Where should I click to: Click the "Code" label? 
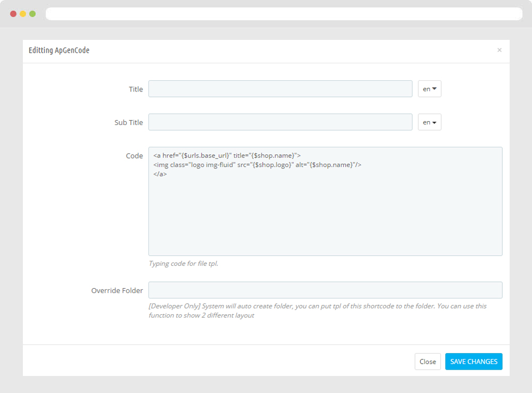point(135,156)
